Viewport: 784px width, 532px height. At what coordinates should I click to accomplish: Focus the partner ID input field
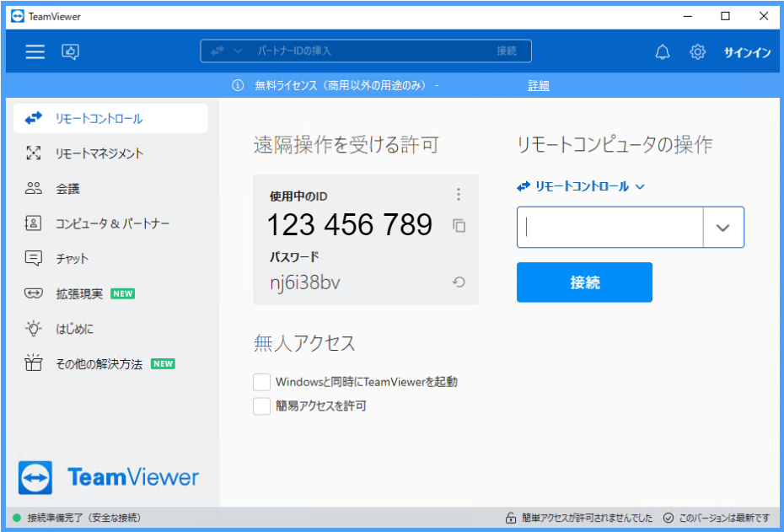[x=610, y=228]
